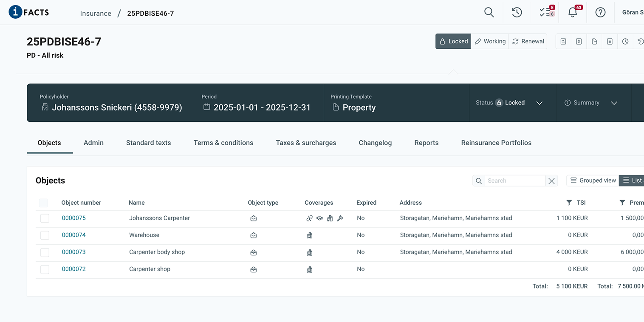Tick the checkbox for object 0000075
This screenshot has height=322, width=644.
45,218
